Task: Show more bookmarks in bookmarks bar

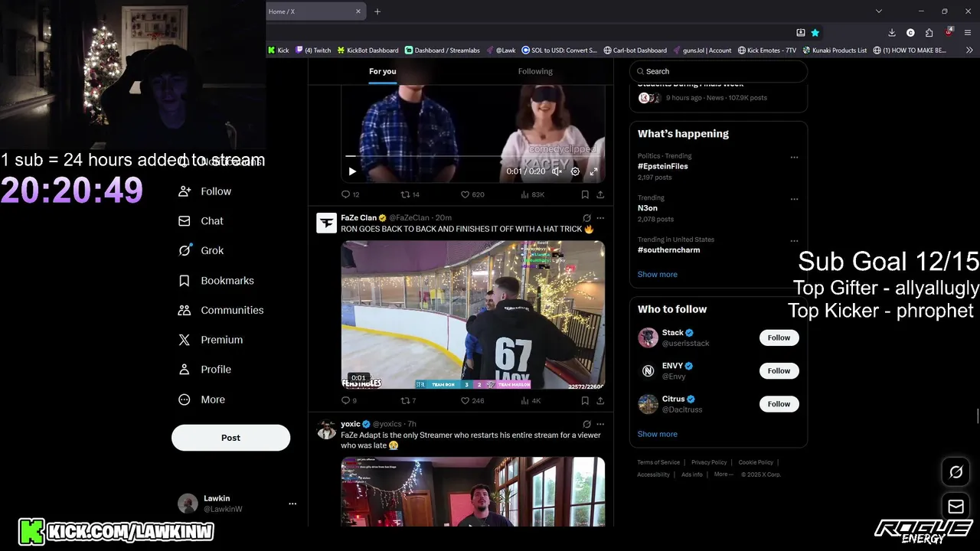Action: pos(969,50)
